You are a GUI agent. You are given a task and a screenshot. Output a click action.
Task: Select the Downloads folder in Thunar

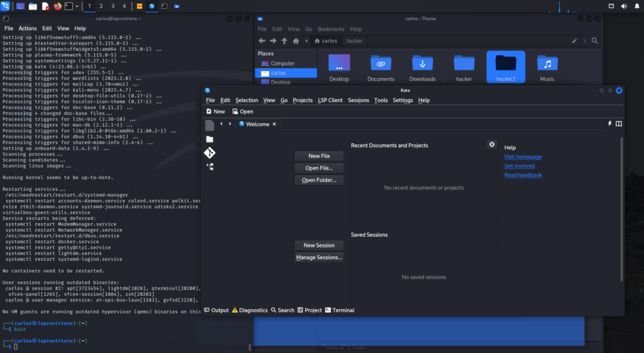click(422, 68)
